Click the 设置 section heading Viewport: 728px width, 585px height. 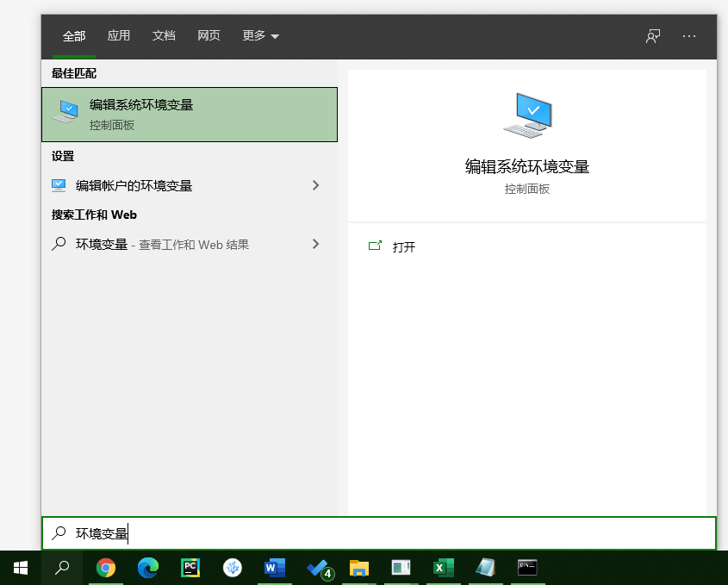(63, 156)
